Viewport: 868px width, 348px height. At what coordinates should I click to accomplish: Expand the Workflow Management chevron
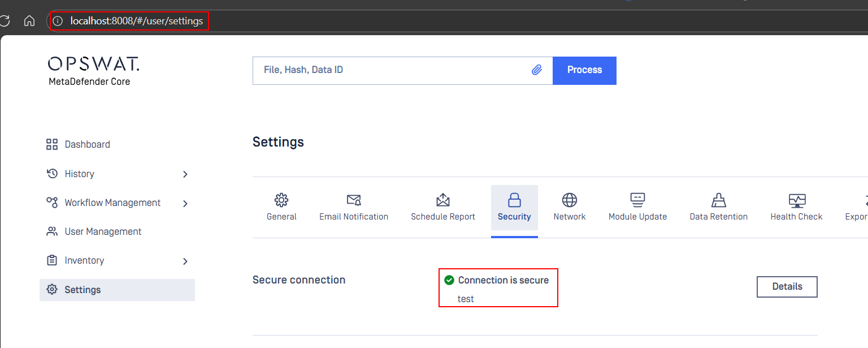point(185,203)
